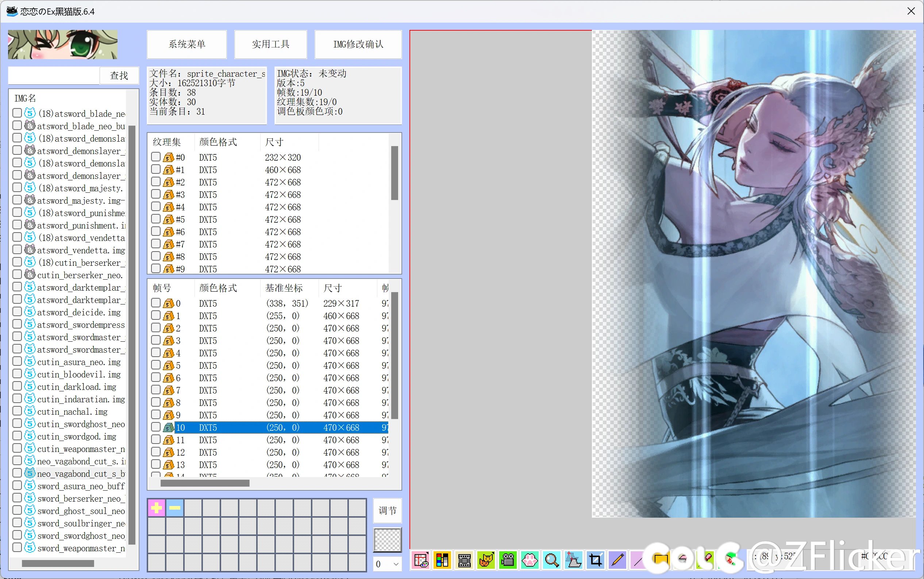Click icon of neo_vagabond_cut_s_b entry

pos(30,473)
